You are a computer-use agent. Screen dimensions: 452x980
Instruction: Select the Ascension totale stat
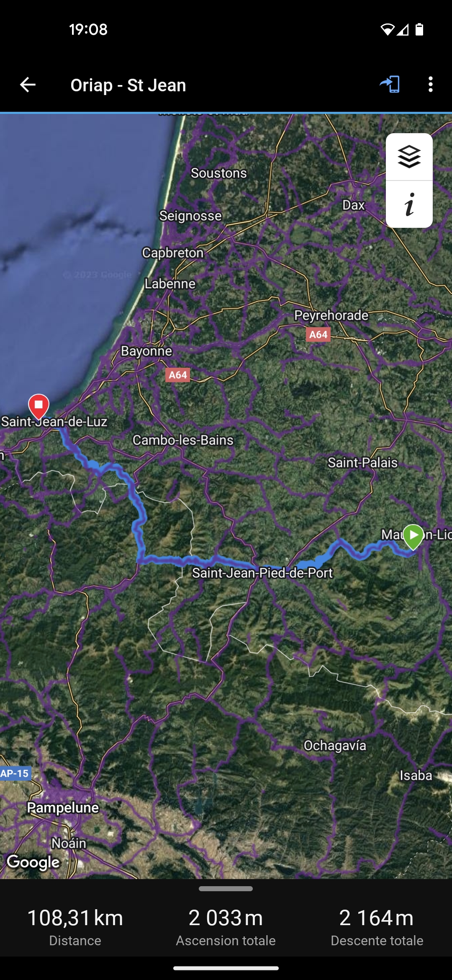(x=226, y=926)
